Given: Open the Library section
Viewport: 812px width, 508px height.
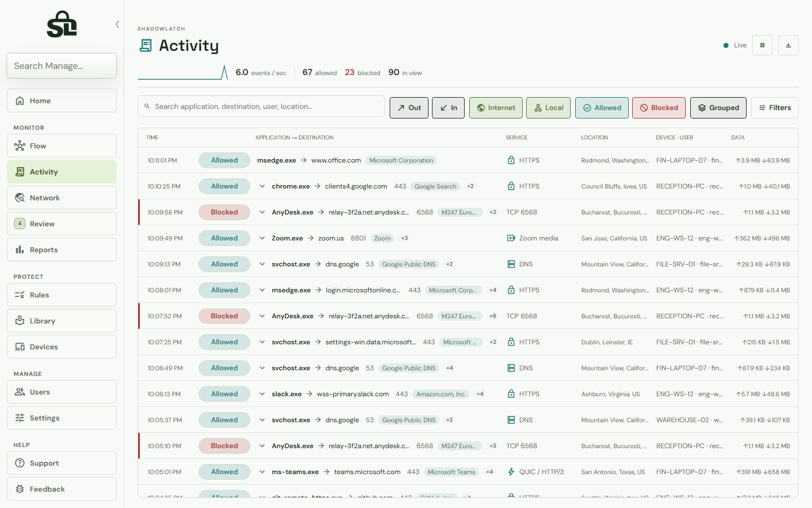Looking at the screenshot, I should click(62, 321).
